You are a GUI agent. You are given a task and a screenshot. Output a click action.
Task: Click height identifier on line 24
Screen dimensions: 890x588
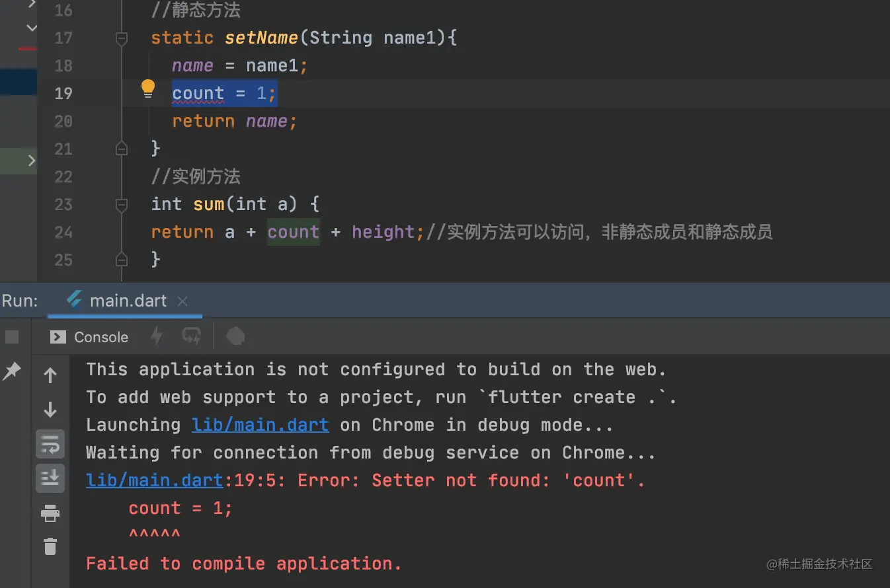point(383,232)
